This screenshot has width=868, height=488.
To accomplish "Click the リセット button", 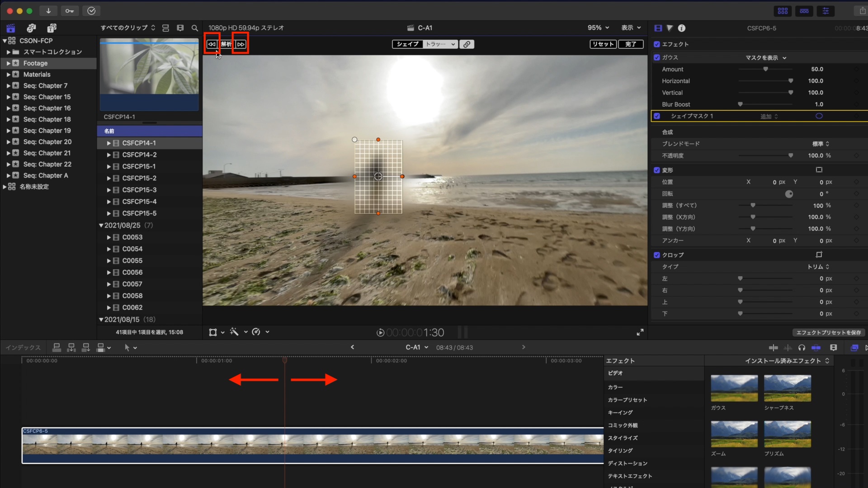I will click(603, 44).
